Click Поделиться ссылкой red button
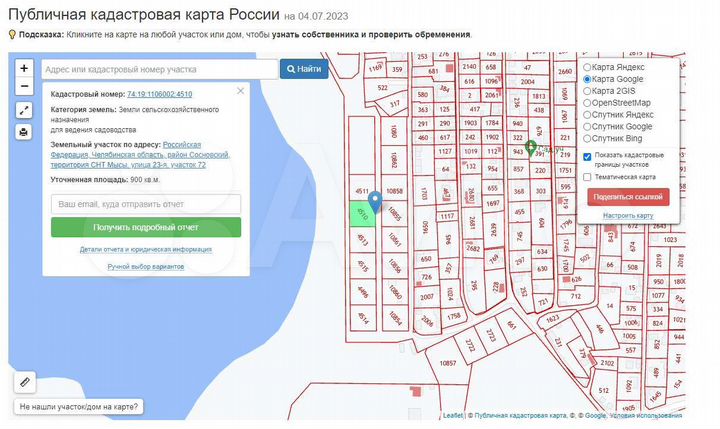The height and width of the screenshot is (429, 720). (628, 197)
